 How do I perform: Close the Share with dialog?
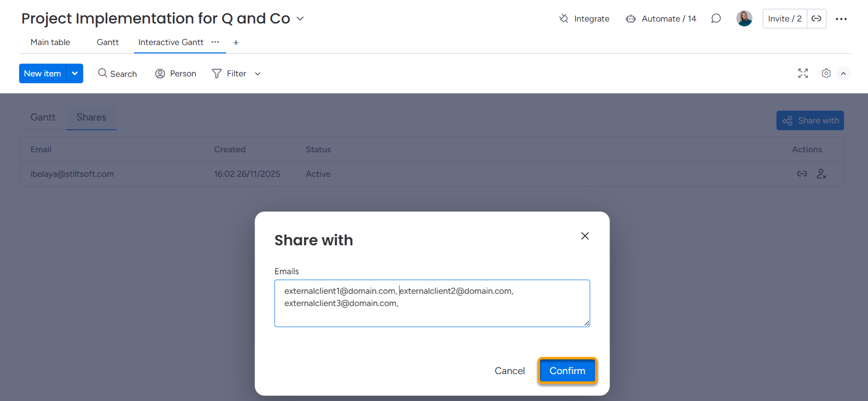585,236
